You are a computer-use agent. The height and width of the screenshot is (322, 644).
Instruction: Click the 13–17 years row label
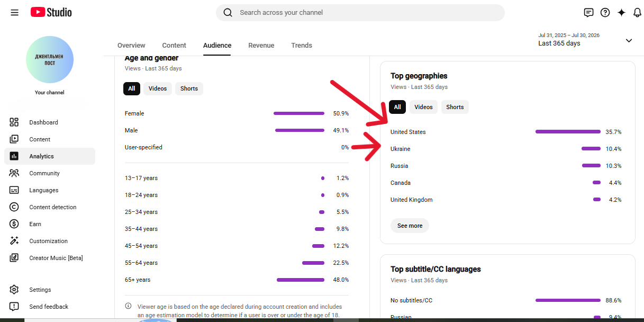pyautogui.click(x=141, y=178)
